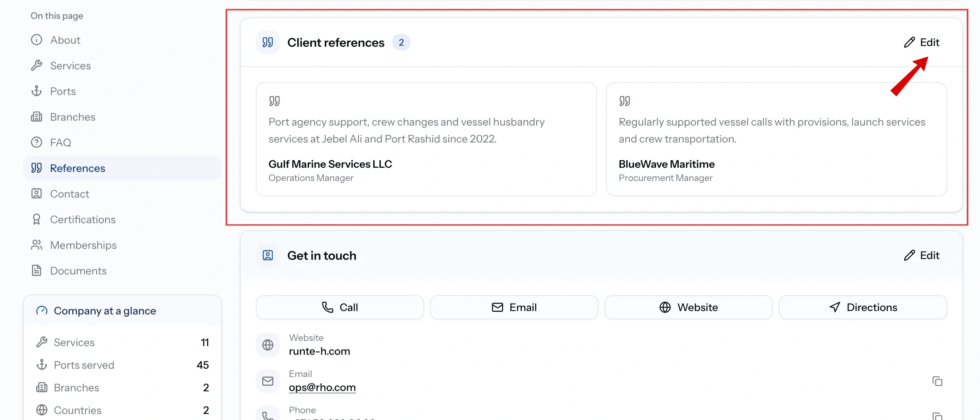Click the envelope icon beside the Email field
The height and width of the screenshot is (420, 980).
pos(268,381)
